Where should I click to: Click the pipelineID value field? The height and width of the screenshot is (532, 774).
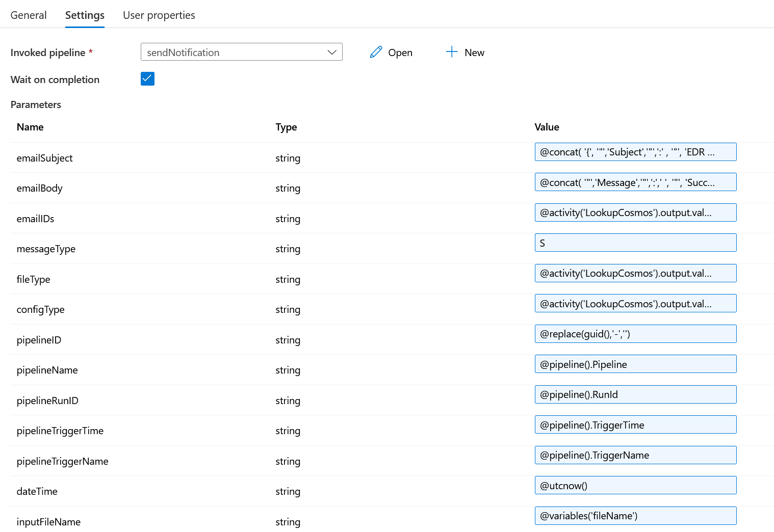click(635, 334)
